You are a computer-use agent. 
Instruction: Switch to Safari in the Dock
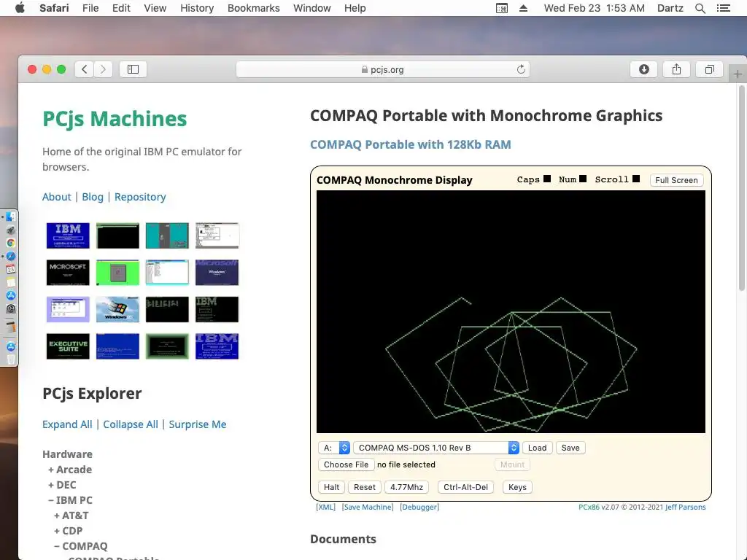pyautogui.click(x=10, y=256)
